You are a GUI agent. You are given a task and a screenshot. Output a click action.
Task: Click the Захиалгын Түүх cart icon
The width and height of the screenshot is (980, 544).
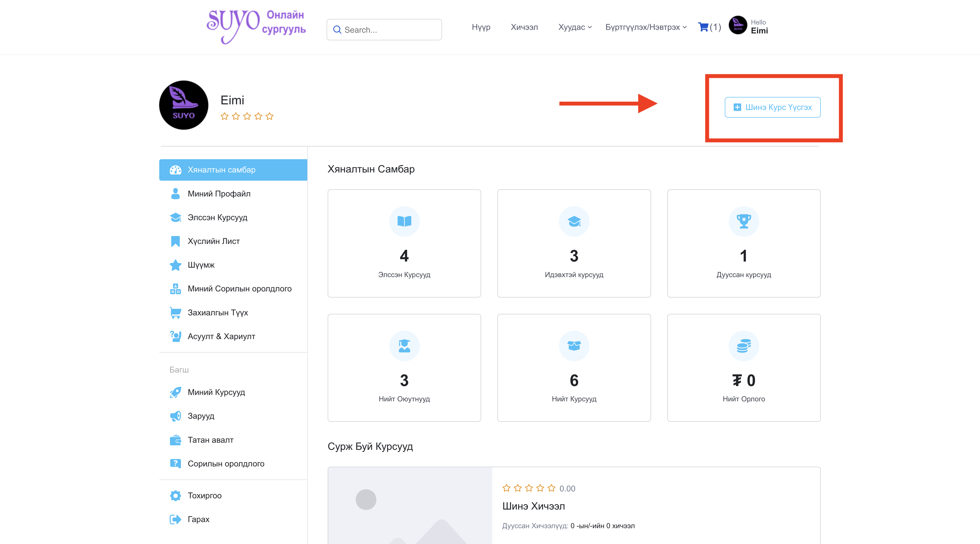(175, 313)
